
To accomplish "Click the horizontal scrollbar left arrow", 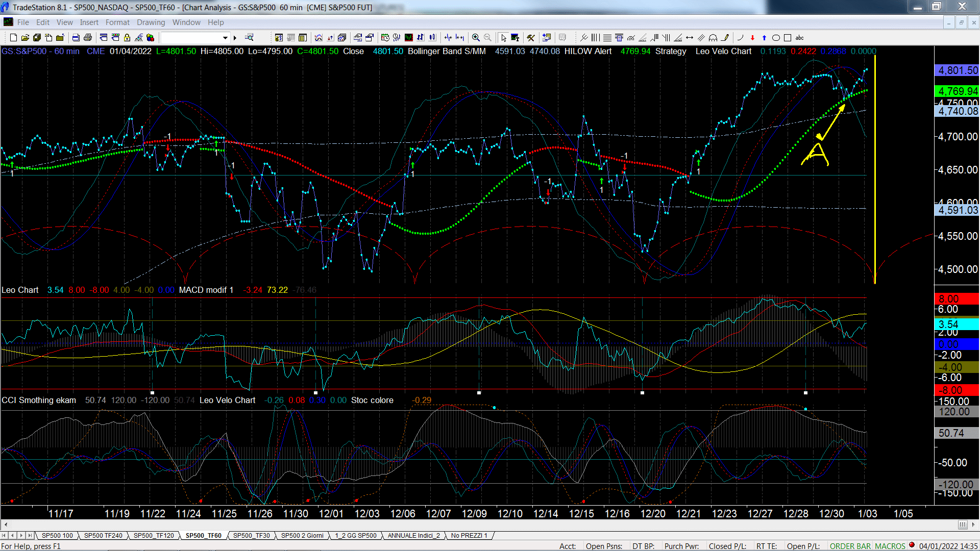I will [x=6, y=524].
